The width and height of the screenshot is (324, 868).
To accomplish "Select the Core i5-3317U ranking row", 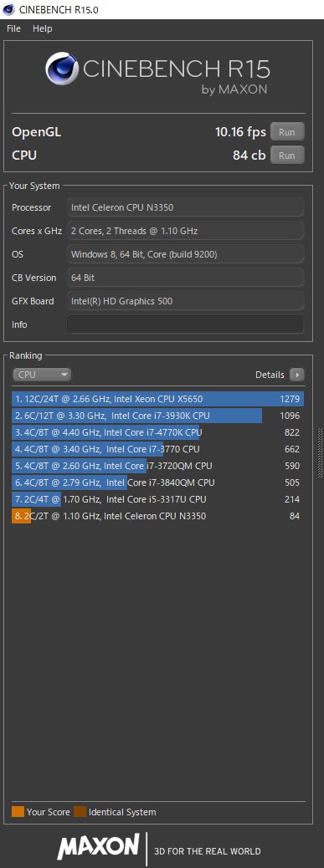I will (x=158, y=499).
